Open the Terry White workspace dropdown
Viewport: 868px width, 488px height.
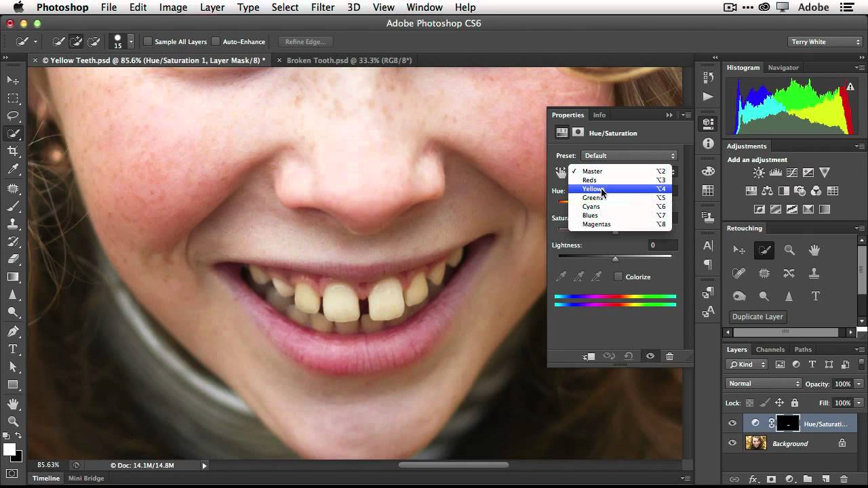point(825,42)
